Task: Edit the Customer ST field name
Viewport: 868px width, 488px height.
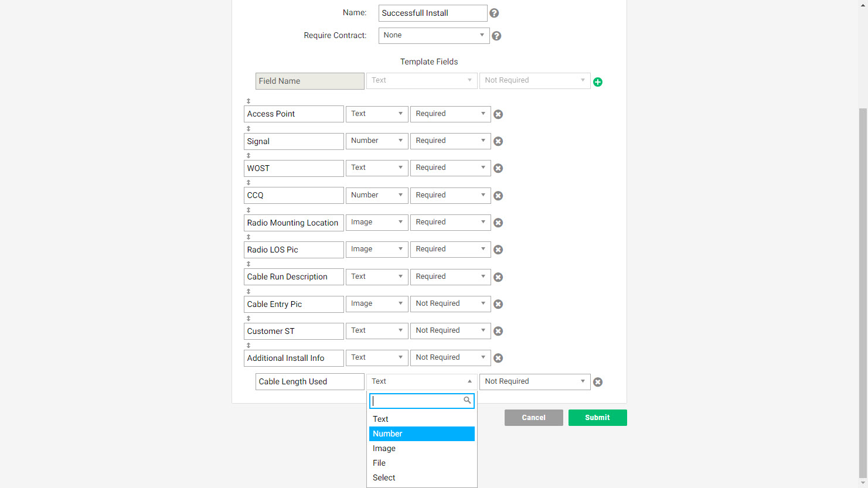Action: [x=294, y=331]
